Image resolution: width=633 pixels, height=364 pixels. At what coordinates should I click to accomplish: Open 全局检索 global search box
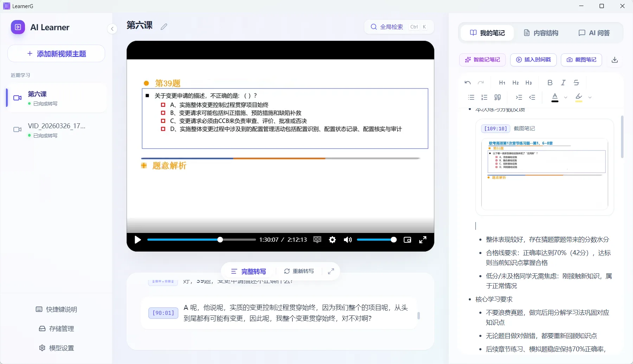pos(399,27)
